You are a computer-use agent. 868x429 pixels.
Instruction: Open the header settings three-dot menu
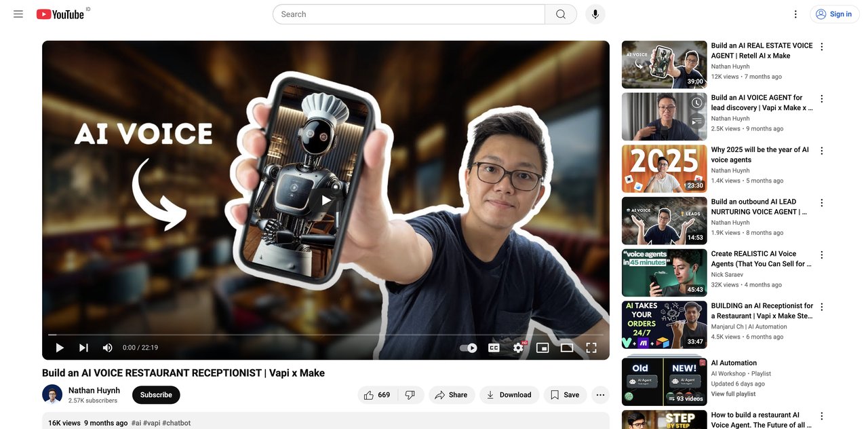796,14
